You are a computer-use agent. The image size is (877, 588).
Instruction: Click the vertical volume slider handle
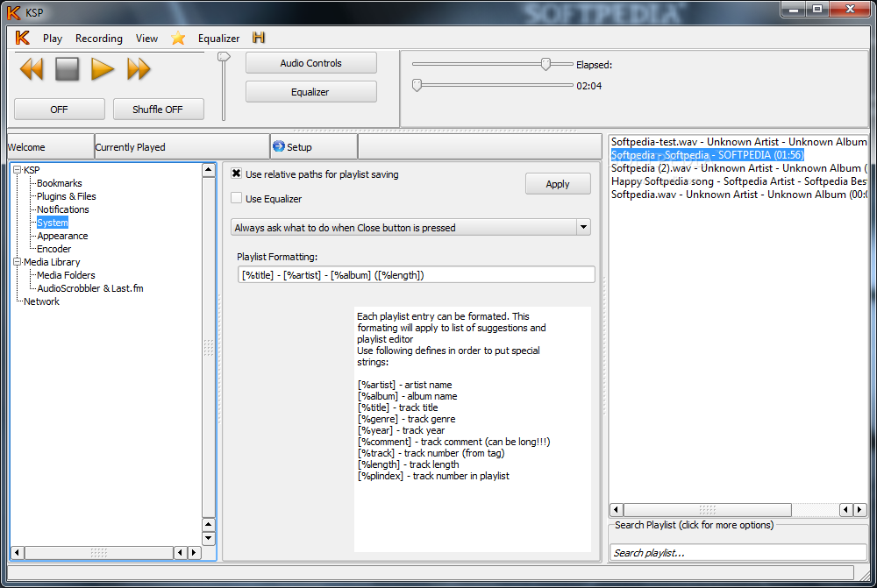click(224, 56)
